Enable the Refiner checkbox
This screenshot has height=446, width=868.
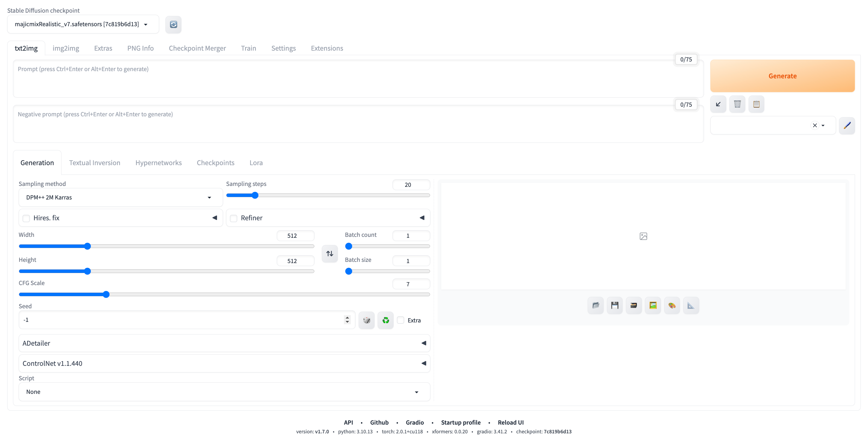tap(234, 218)
